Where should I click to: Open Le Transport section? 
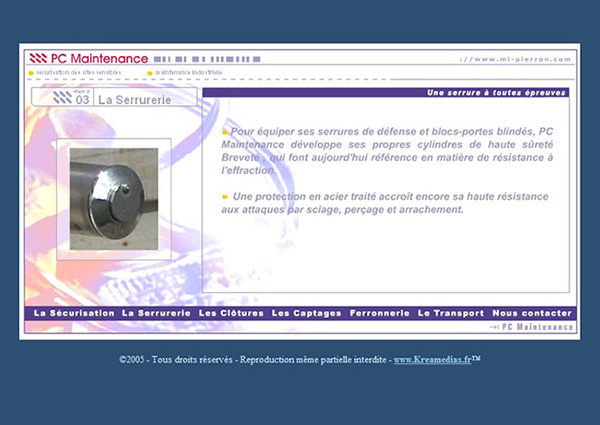pyautogui.click(x=451, y=313)
